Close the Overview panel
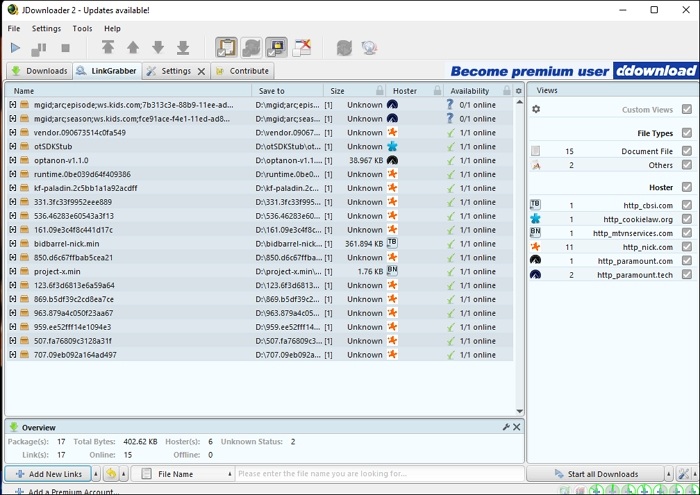The image size is (700, 495). tap(517, 427)
